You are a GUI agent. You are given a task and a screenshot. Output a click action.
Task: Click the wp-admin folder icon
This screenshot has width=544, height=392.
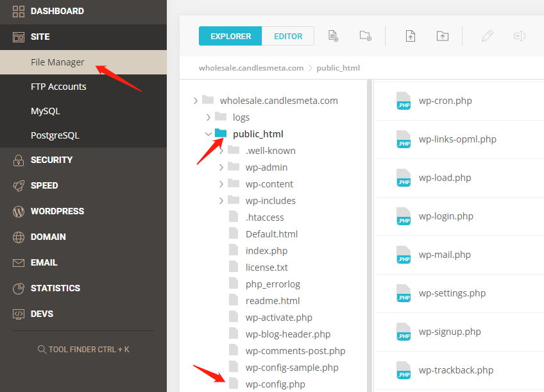(234, 167)
